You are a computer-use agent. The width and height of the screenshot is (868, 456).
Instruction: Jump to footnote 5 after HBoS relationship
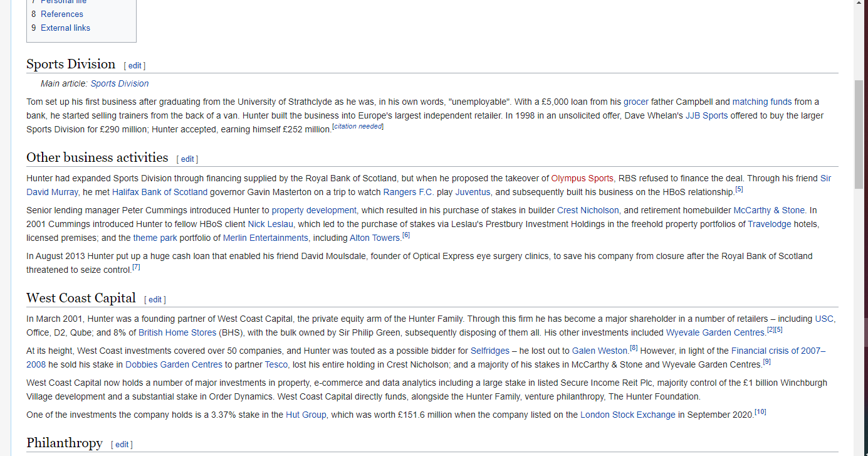point(739,189)
